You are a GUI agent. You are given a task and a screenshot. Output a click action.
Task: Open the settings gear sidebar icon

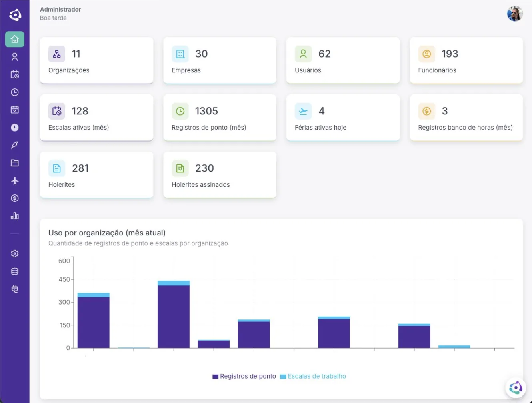(x=15, y=253)
